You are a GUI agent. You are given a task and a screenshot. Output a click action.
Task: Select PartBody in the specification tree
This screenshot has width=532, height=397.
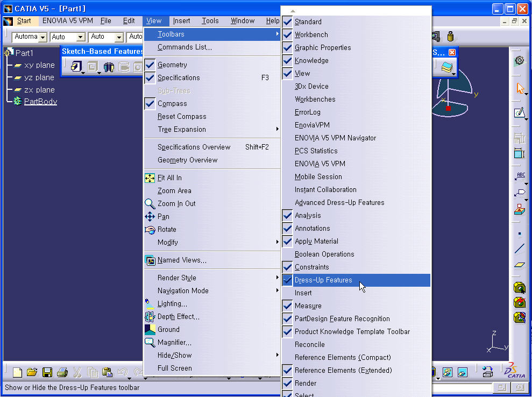[40, 102]
